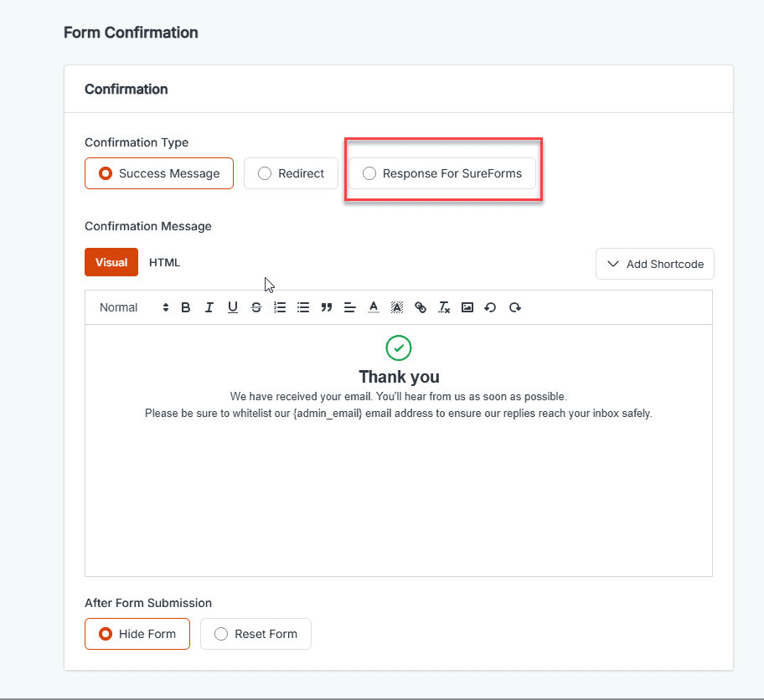Viewport: 764px width, 700px height.
Task: Insert an ordered numbered list
Action: (x=280, y=307)
